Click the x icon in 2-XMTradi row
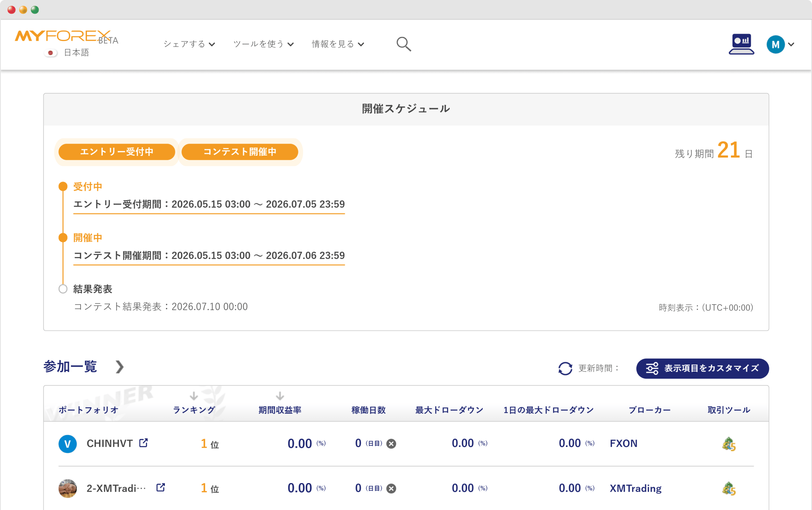The height and width of the screenshot is (510, 812). [x=391, y=488]
